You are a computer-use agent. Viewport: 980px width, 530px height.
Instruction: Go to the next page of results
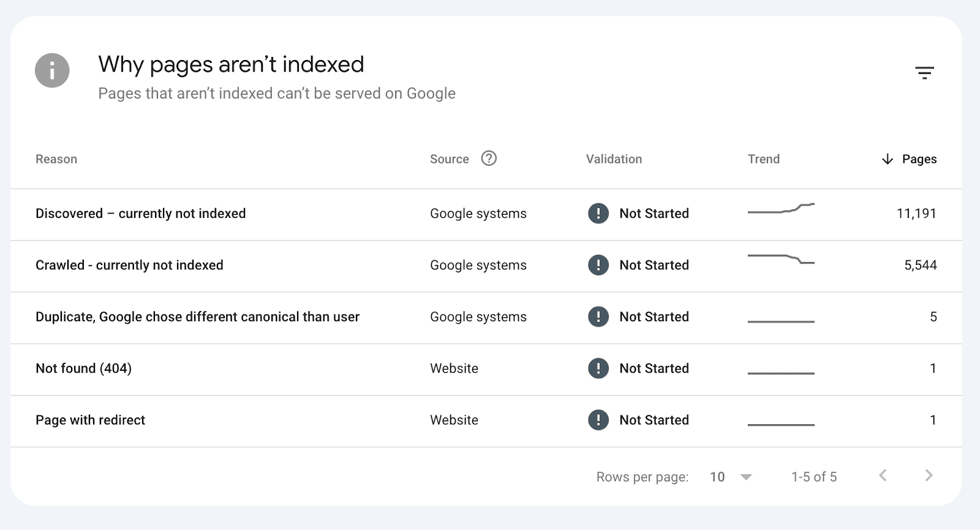point(929,476)
